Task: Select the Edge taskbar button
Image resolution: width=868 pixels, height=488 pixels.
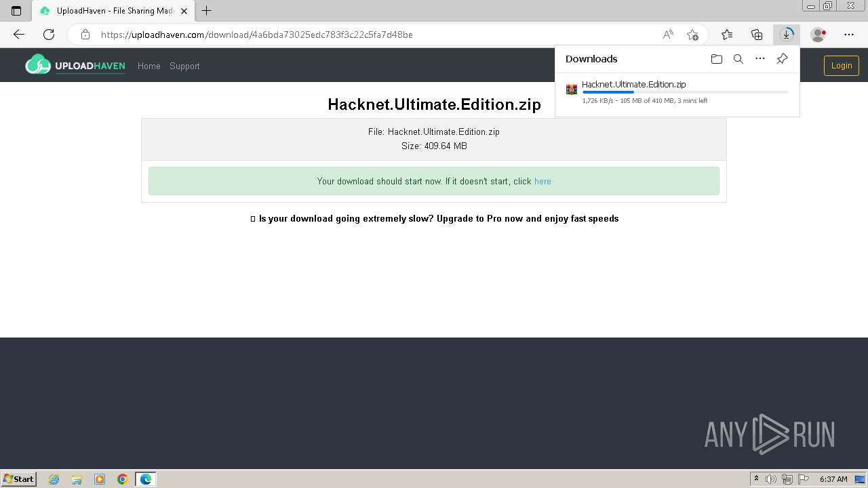Action: 146,479
